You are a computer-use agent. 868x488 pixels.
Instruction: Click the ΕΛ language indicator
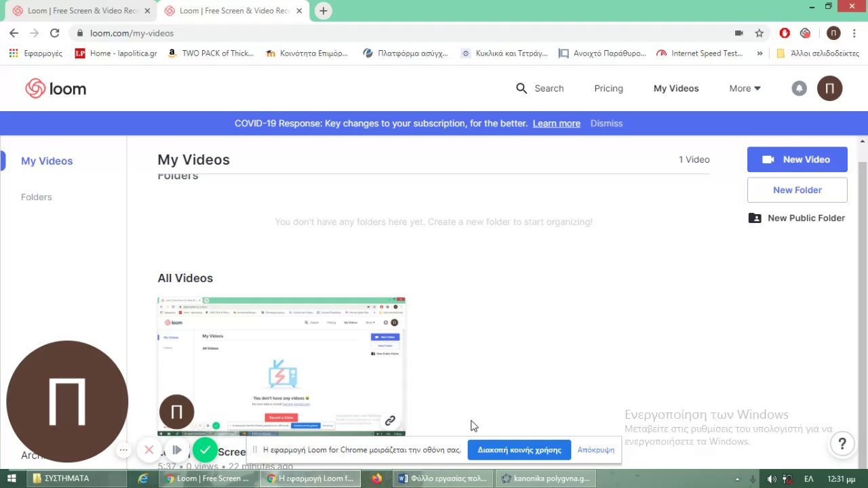[x=808, y=479]
